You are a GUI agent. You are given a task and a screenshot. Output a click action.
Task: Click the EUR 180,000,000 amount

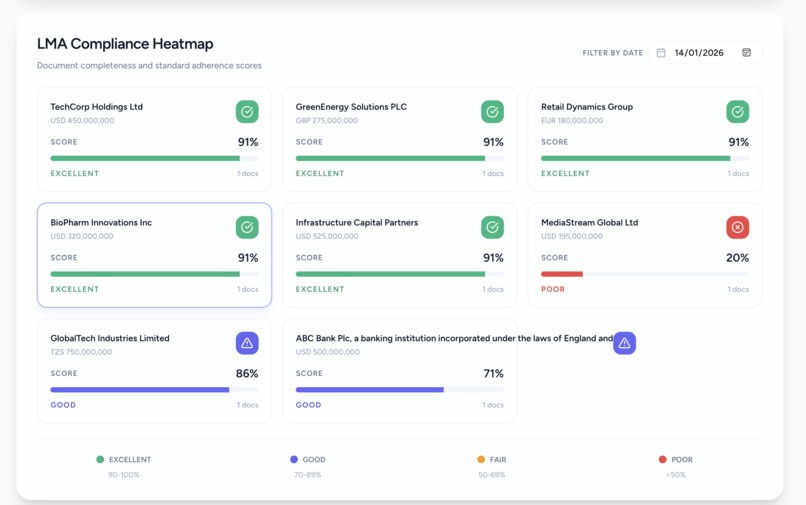point(572,120)
